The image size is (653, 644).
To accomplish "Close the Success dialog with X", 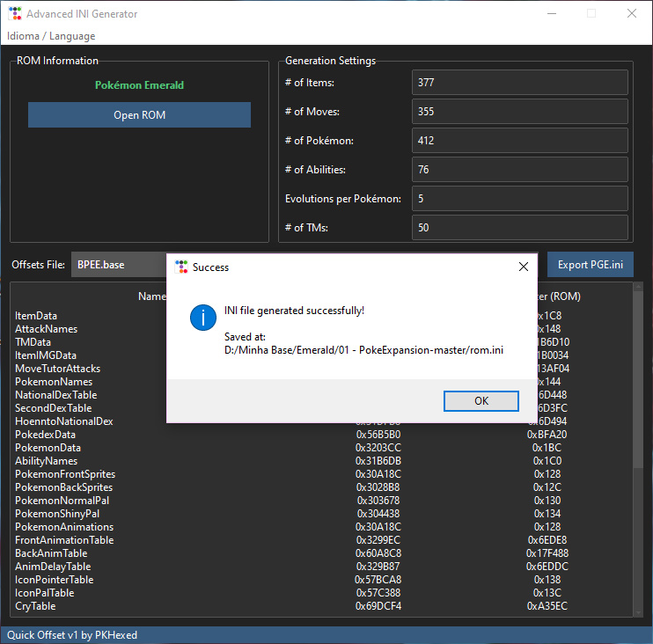I will pyautogui.click(x=524, y=267).
